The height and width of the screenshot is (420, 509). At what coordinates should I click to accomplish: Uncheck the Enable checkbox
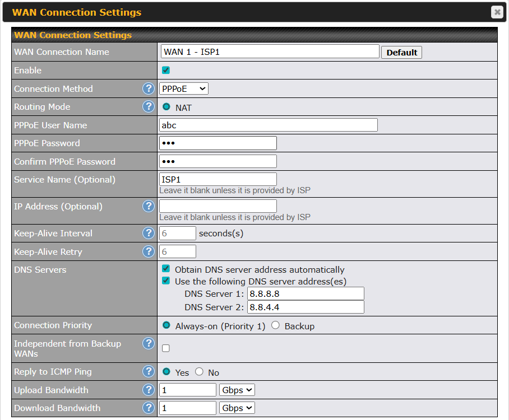coord(166,71)
